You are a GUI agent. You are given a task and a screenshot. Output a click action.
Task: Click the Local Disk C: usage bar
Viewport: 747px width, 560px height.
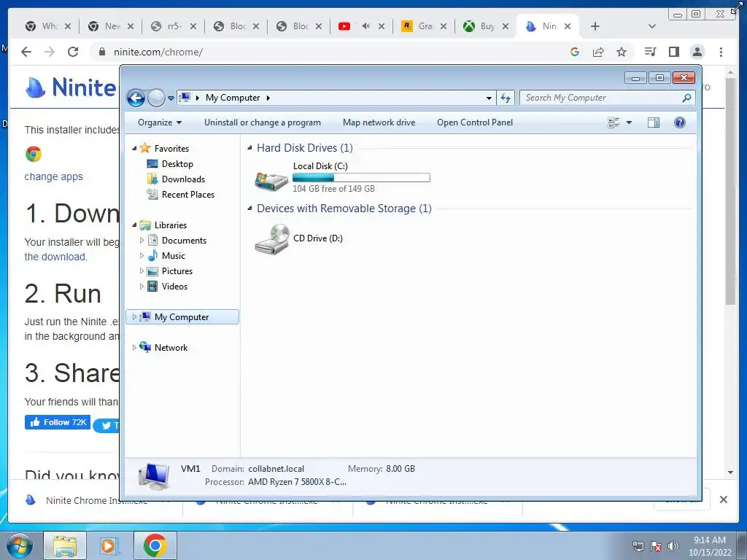pos(361,178)
